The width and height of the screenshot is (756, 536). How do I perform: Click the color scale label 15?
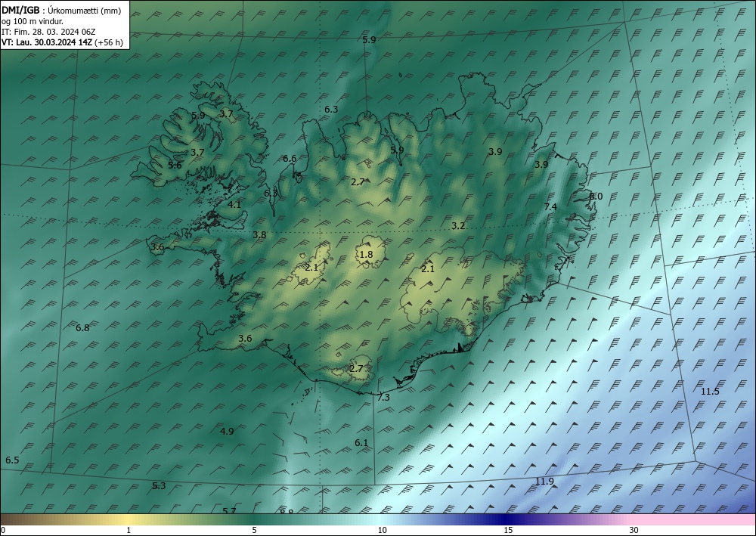(508, 530)
